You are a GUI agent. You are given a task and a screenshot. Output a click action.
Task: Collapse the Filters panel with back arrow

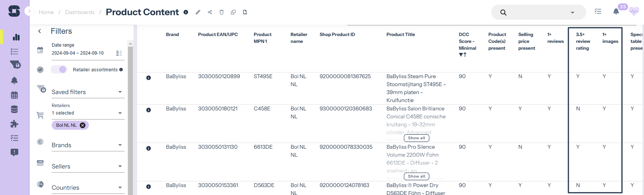[x=40, y=31]
